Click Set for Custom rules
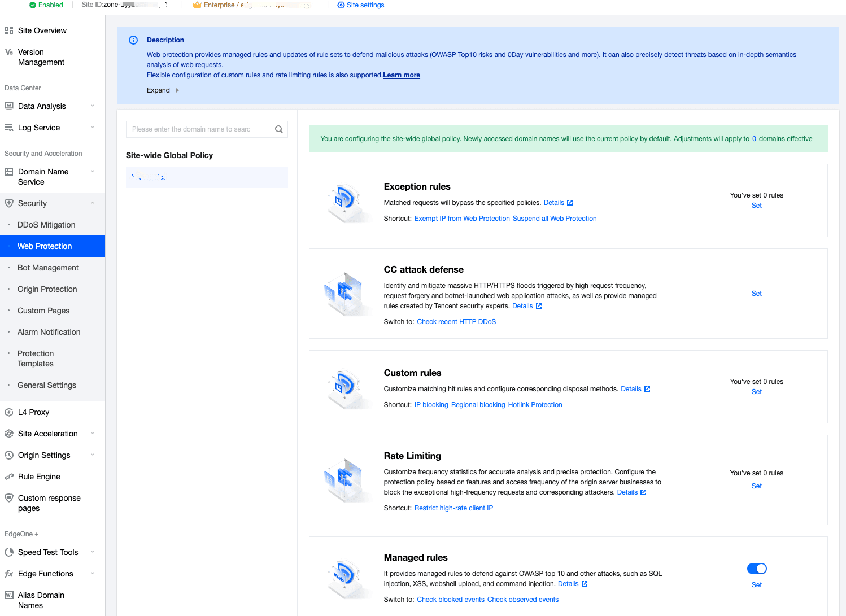 (x=757, y=392)
